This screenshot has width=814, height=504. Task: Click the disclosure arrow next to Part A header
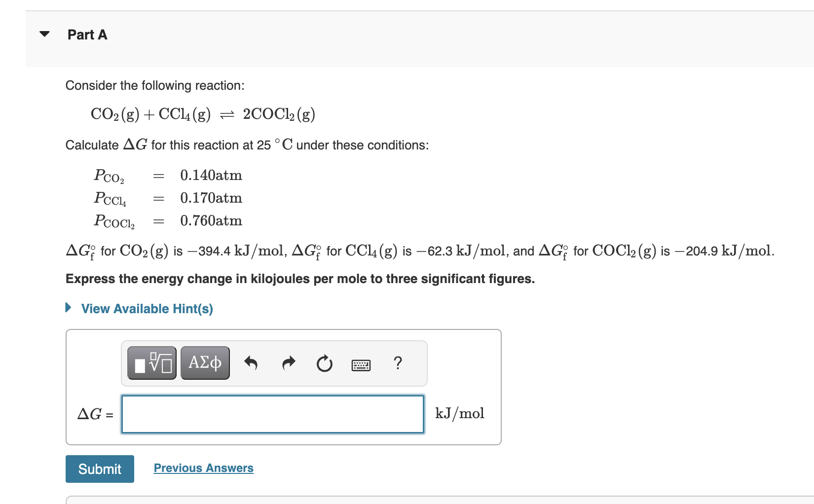point(43,34)
